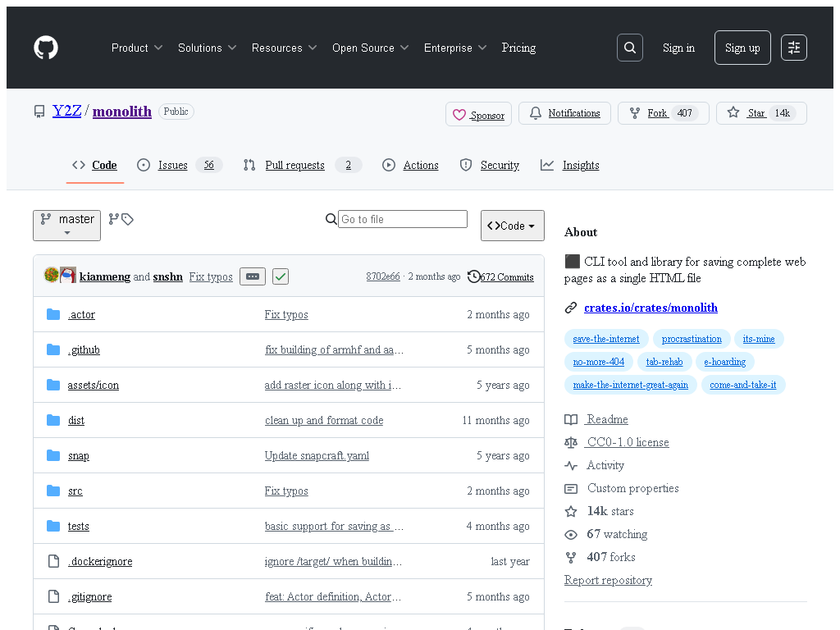The width and height of the screenshot is (840, 630).
Task: Click the folder icon for .github
Action: (x=53, y=349)
